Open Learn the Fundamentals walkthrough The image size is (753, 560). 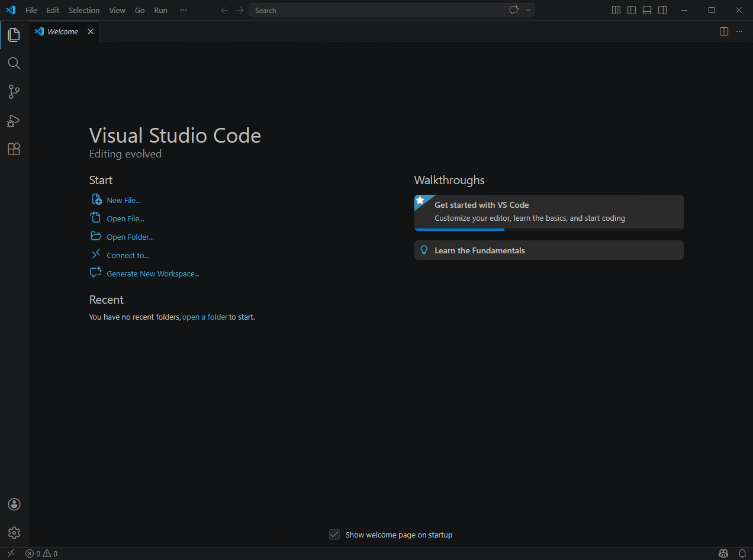[x=549, y=250]
